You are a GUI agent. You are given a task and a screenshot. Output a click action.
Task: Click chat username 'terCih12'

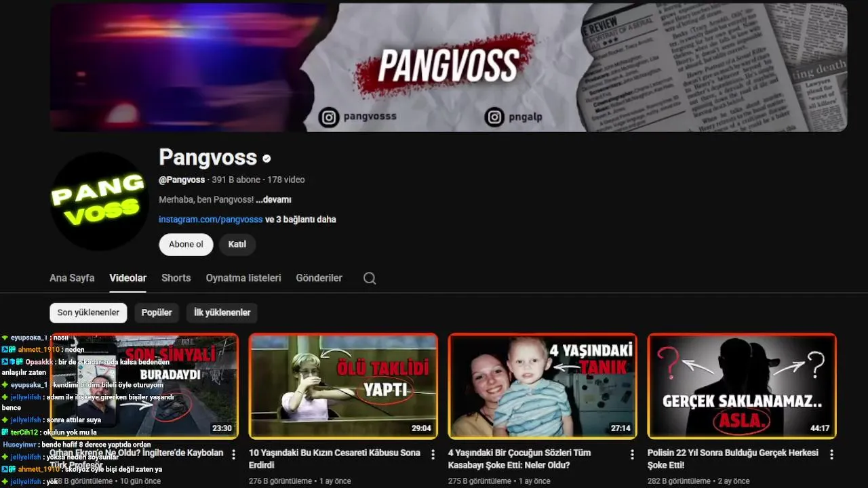pos(24,432)
